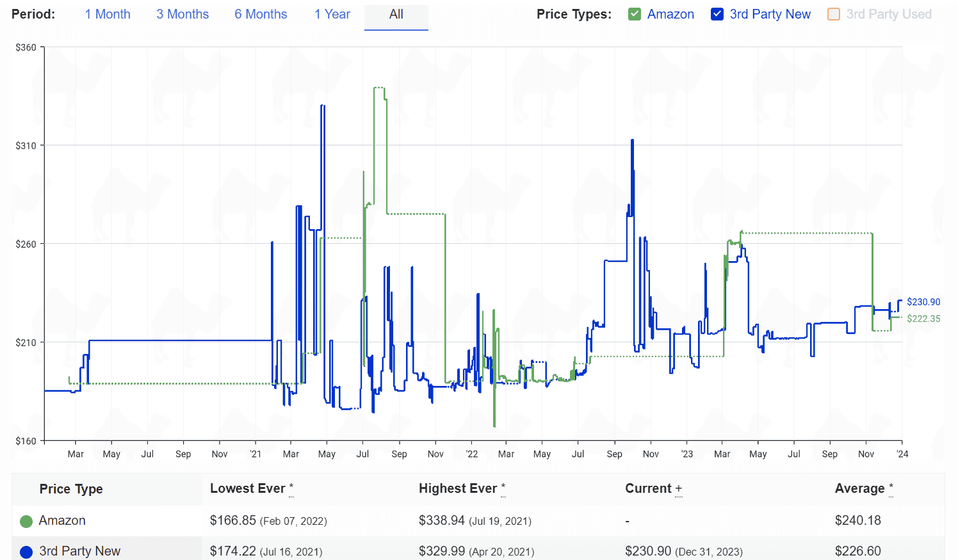Click the green Amazon legend dot
The width and height of the screenshot is (958, 560).
click(26, 522)
